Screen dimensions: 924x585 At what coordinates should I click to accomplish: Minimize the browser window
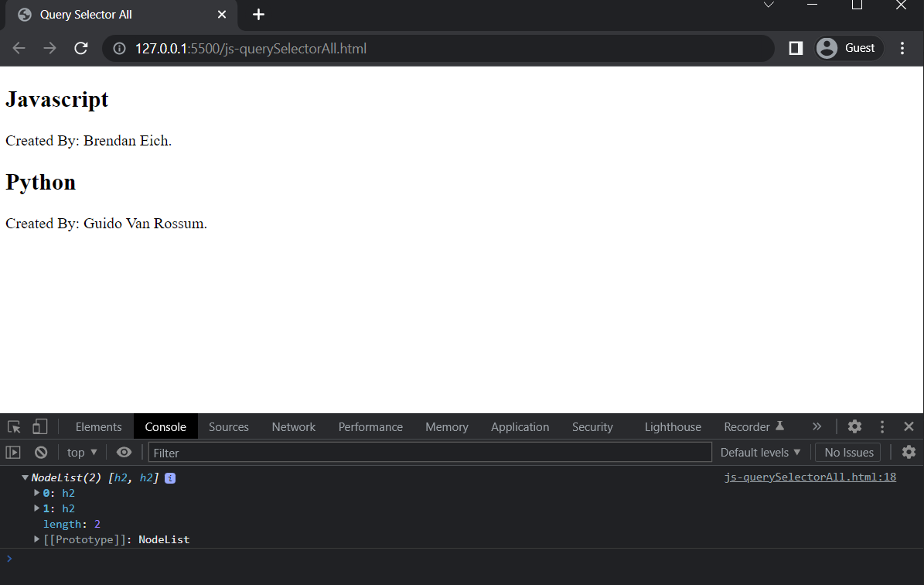point(812,5)
